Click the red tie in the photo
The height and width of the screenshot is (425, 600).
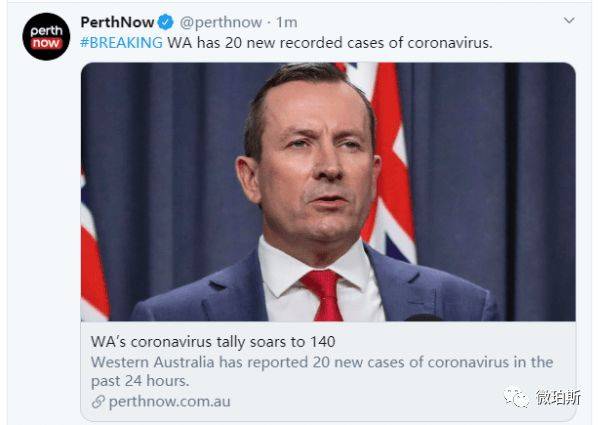tap(324, 295)
